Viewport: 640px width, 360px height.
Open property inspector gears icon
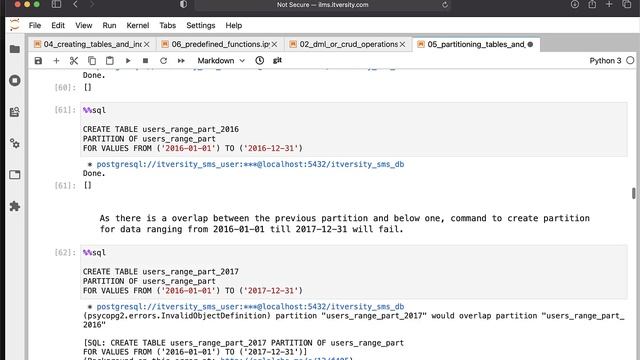click(x=15, y=143)
